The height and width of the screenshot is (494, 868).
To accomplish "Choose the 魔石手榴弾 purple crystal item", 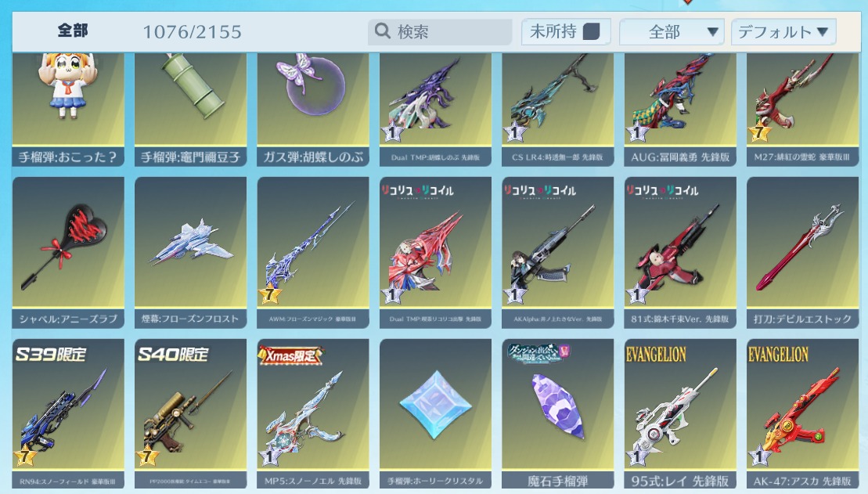I will pos(557,413).
